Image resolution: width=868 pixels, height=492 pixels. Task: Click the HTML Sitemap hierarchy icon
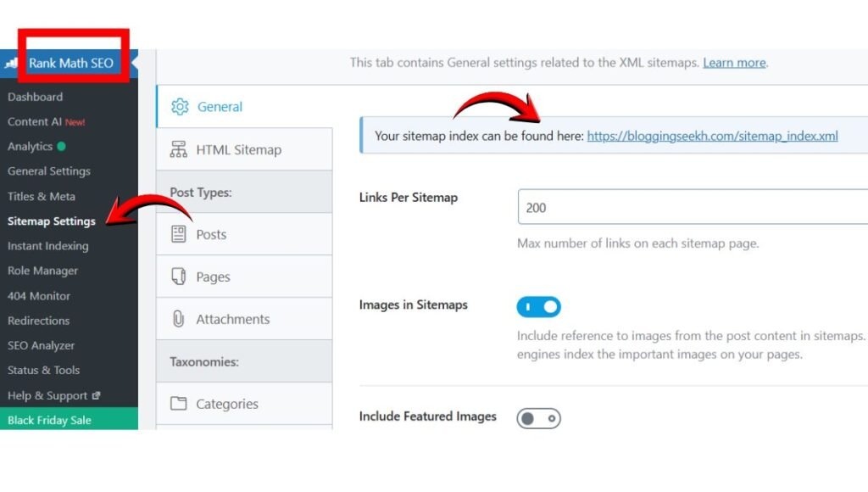click(x=178, y=149)
